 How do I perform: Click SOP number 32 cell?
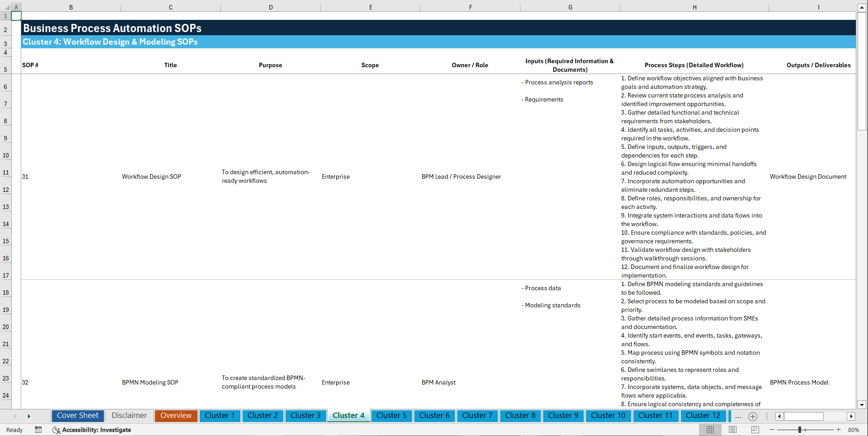pyautogui.click(x=25, y=382)
